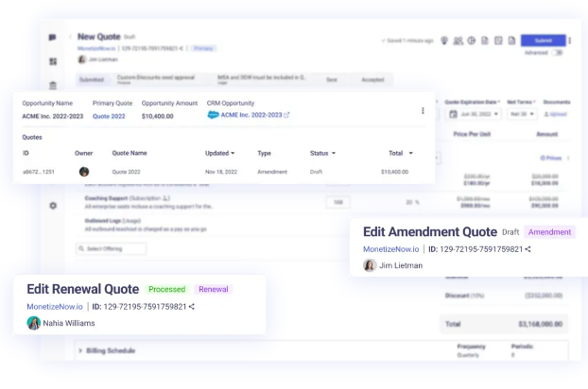Open the Net 30 terms dropdown
This screenshot has height=389, width=588.
click(x=522, y=114)
